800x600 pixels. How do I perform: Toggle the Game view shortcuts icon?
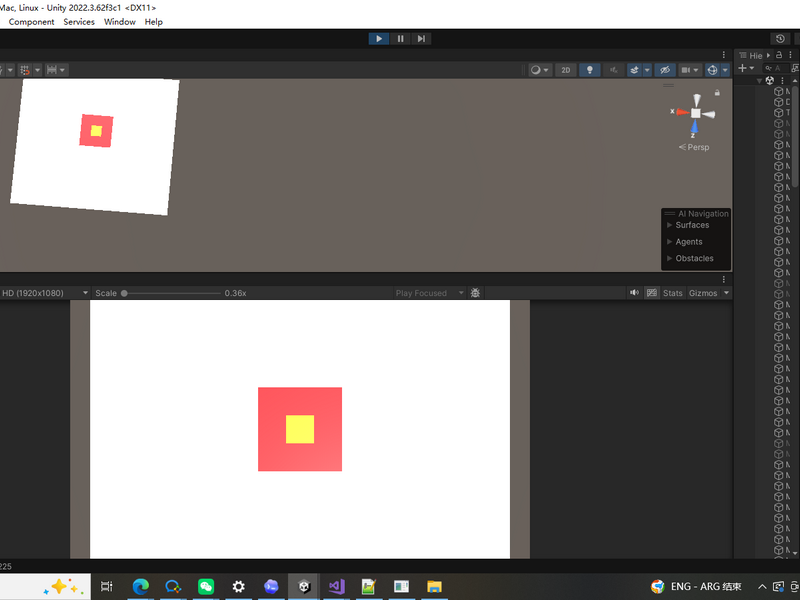[x=652, y=293]
